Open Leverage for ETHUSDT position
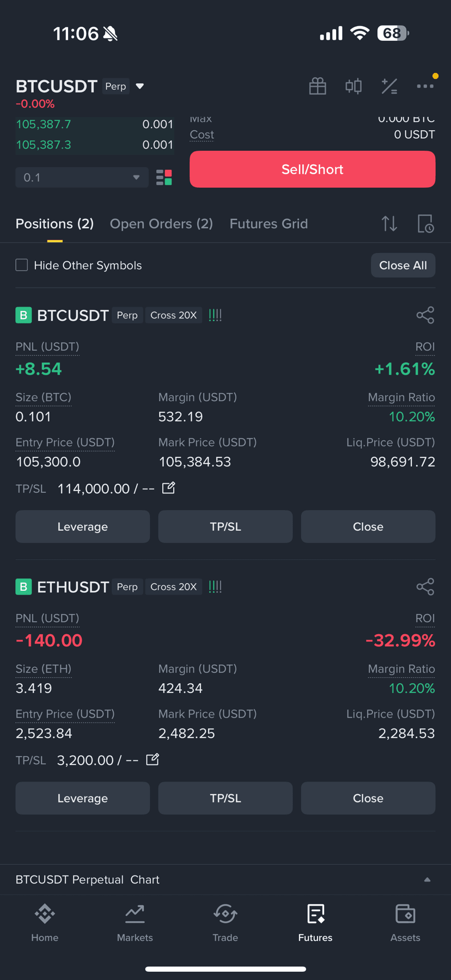The height and width of the screenshot is (980, 451). pos(83,798)
